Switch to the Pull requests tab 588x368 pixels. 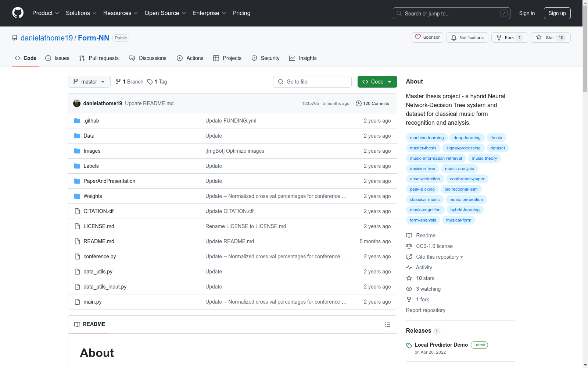pyautogui.click(x=99, y=58)
